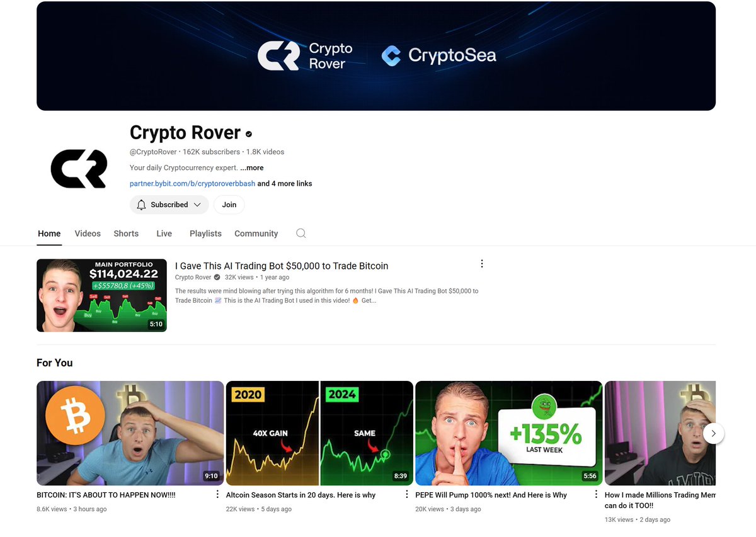
Task: Open the Live tab
Action: [x=164, y=234]
